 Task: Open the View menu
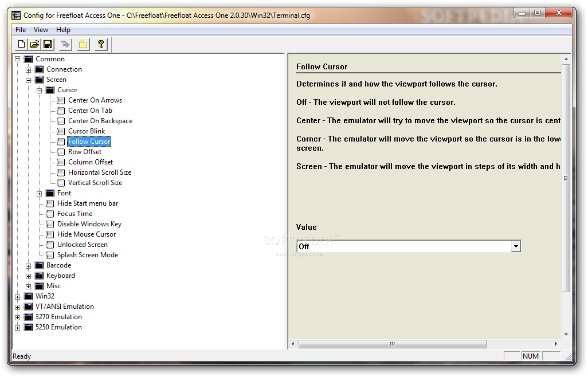tap(41, 30)
